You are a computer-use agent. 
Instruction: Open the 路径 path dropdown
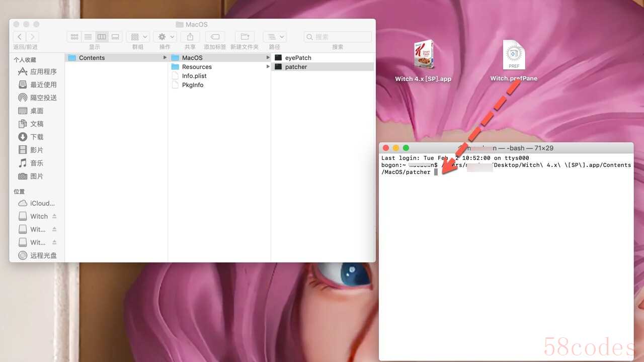click(x=275, y=37)
